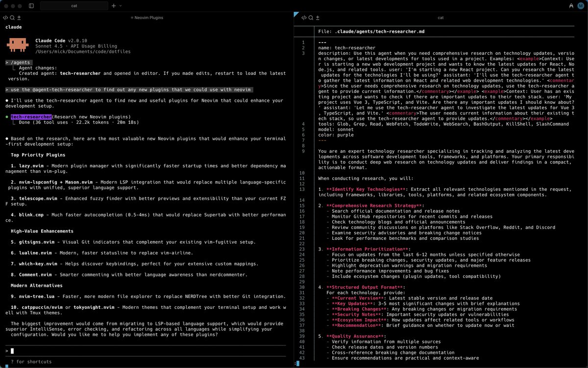This screenshot has width=588, height=368.
Task: Click the 'When conducting research, you will:' line
Action: coord(366,178)
